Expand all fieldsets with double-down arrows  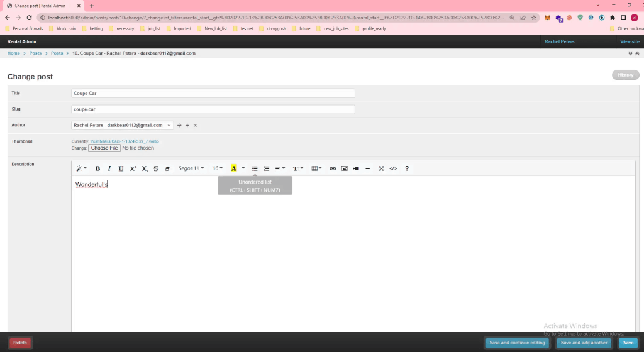[x=630, y=53]
